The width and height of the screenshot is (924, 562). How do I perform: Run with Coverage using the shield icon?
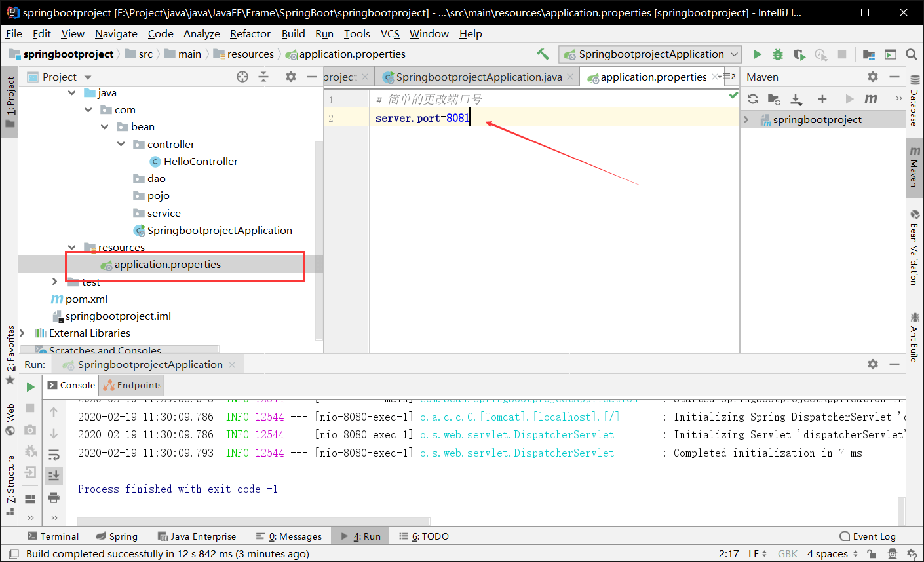(799, 54)
